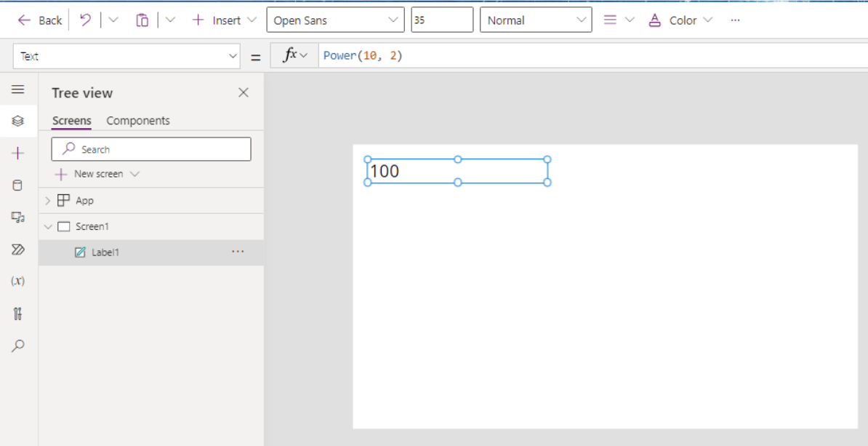Viewport: 868px width, 446px height.
Task: Open the Insert panel from the left rail
Action: [18, 153]
